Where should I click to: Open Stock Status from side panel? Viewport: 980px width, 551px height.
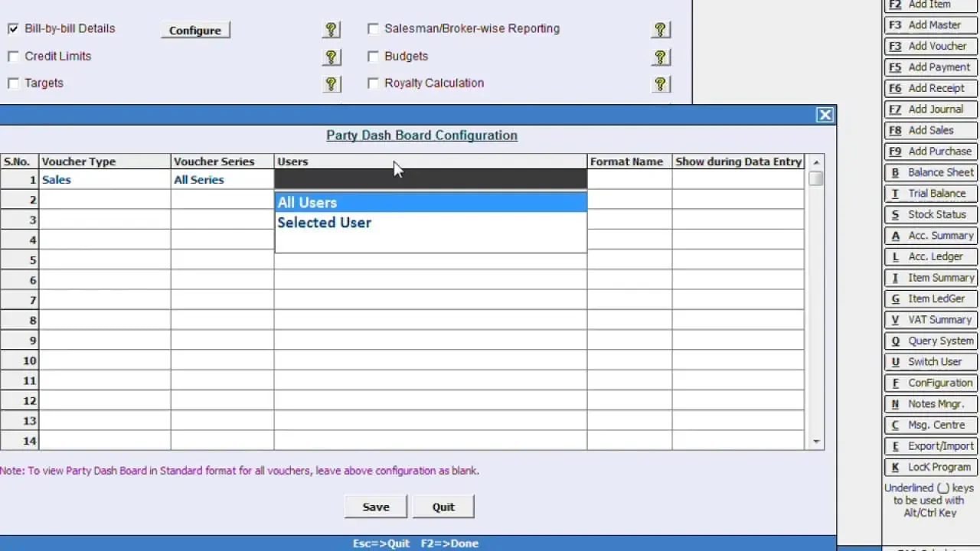click(x=930, y=214)
